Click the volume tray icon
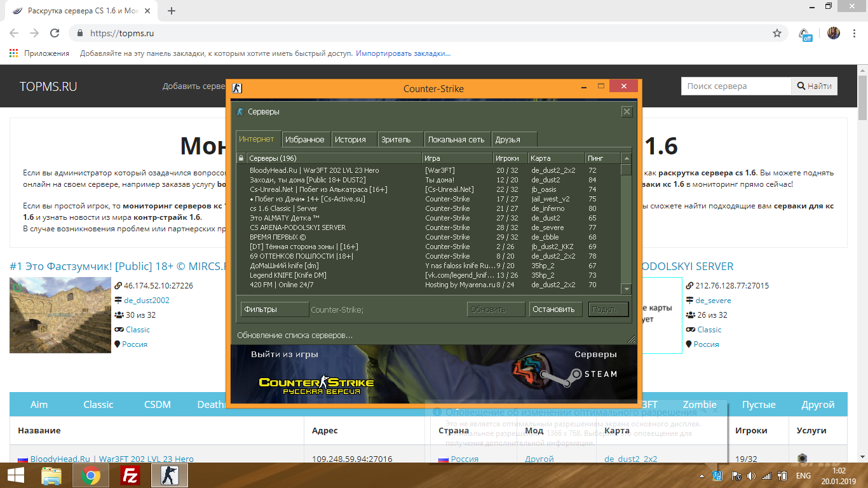This screenshot has width=868, height=488. pos(751,475)
